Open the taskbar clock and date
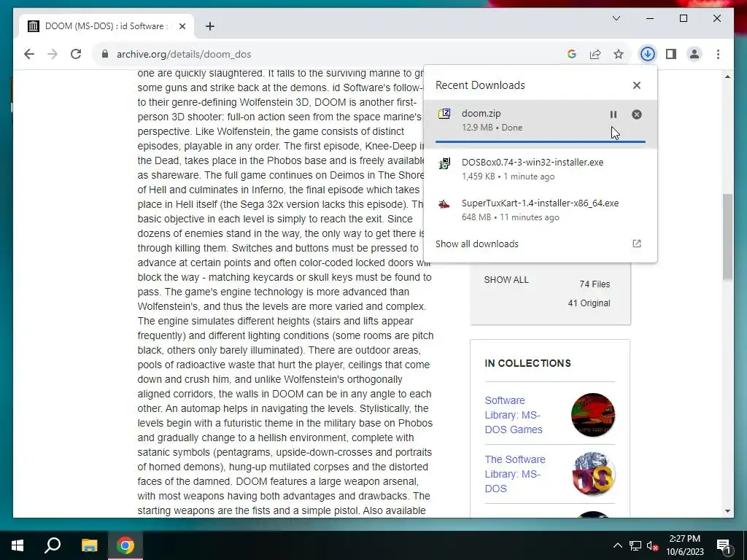The height and width of the screenshot is (560, 747). pos(684,545)
